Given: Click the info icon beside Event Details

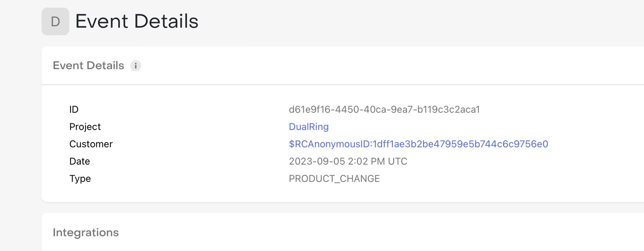Looking at the screenshot, I should [x=135, y=66].
